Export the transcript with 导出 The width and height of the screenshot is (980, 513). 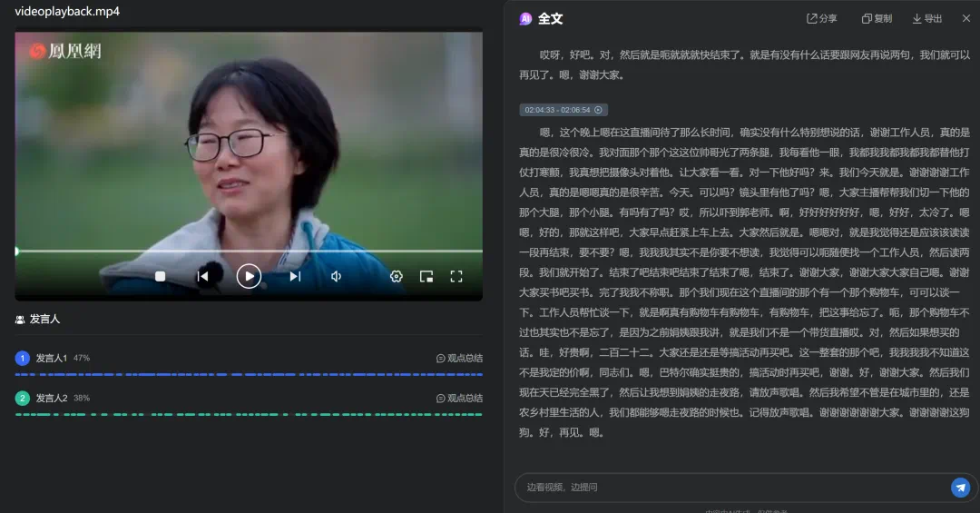click(927, 19)
